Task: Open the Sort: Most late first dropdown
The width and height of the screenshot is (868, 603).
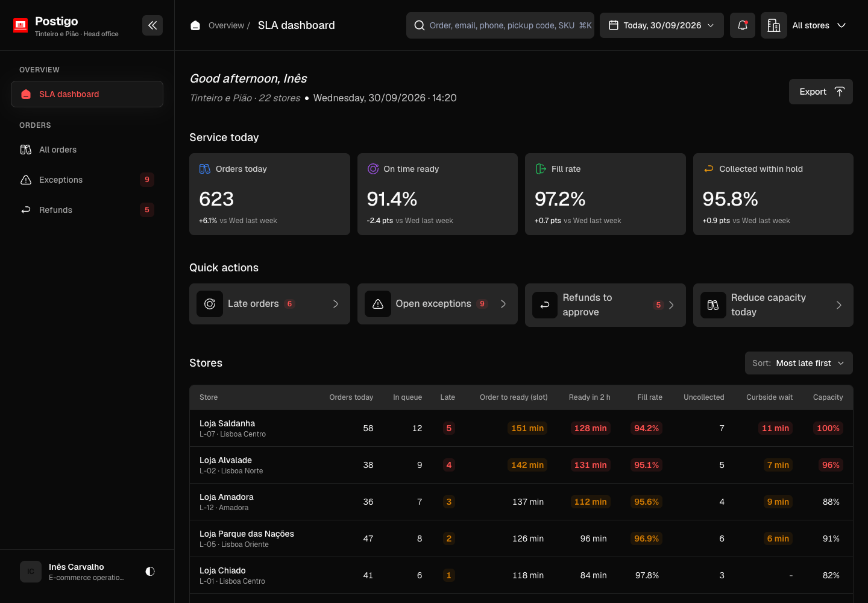Action: pyautogui.click(x=799, y=363)
